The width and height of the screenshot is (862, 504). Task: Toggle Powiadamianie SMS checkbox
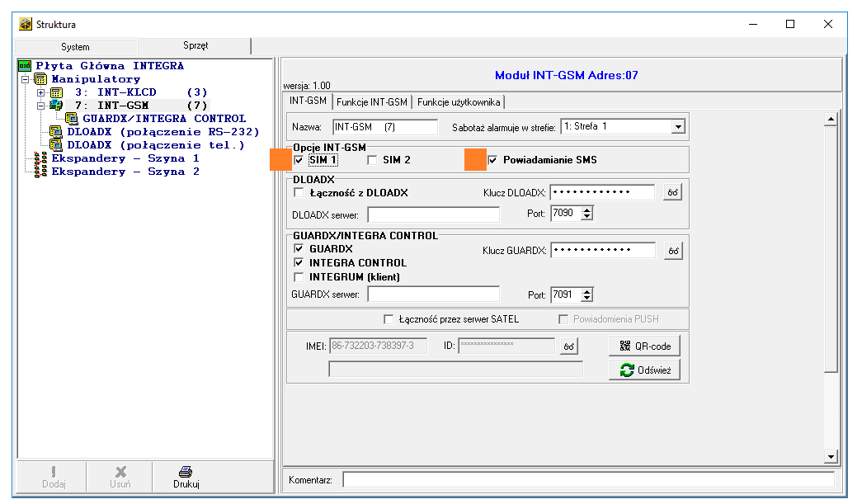(x=492, y=161)
